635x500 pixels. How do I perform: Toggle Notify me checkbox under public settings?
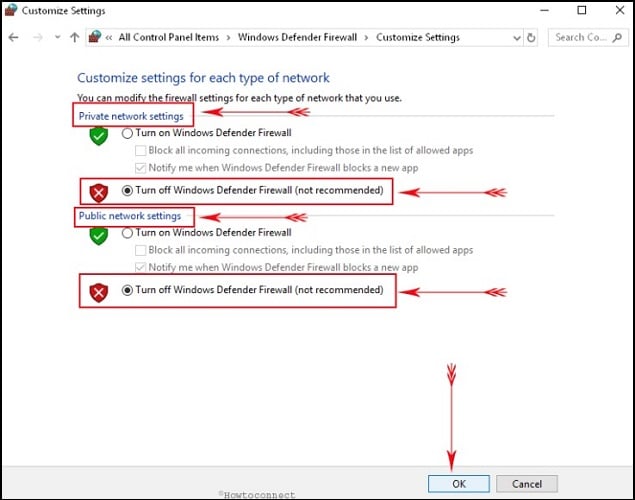pyautogui.click(x=141, y=268)
